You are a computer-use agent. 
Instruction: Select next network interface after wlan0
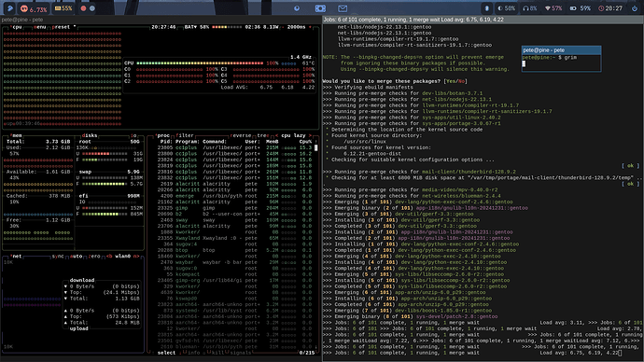coord(135,257)
